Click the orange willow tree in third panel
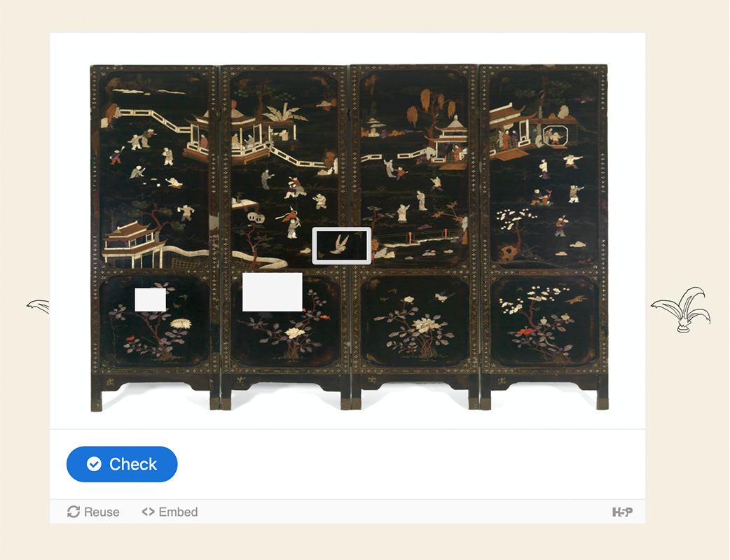Viewport: 730px width, 560px height. [431, 107]
